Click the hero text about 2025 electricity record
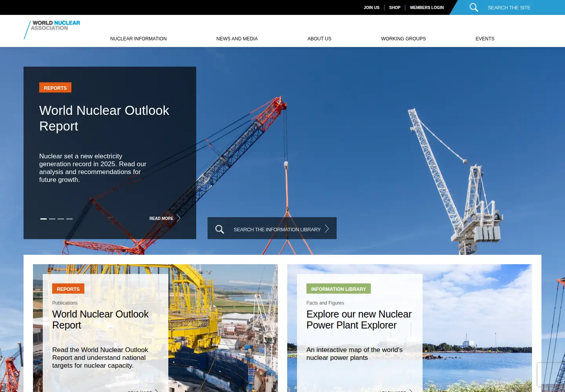This screenshot has width=565, height=392. 93,168
